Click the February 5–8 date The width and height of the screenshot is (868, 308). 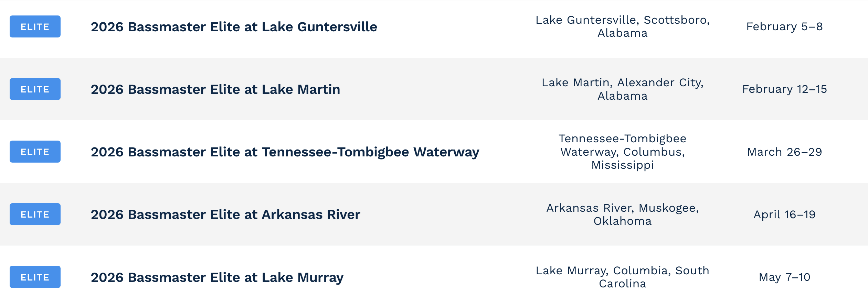pos(784,26)
